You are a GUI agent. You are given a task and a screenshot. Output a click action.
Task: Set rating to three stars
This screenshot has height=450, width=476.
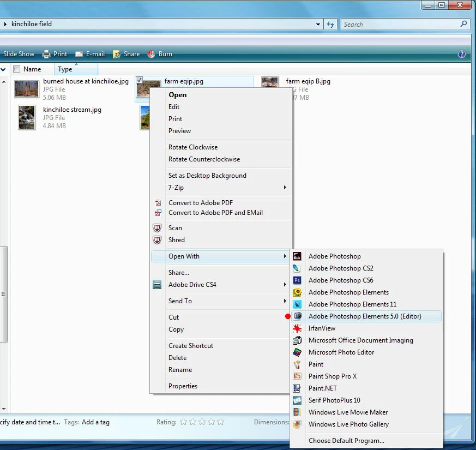[202, 422]
